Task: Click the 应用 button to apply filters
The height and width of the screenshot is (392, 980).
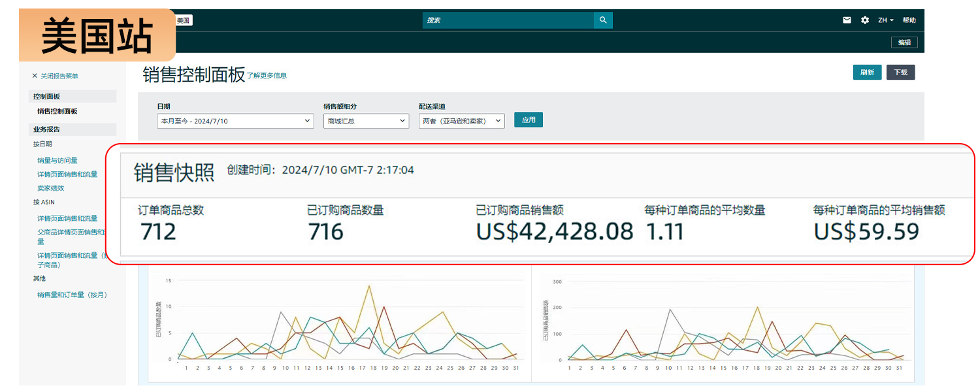Action: (x=528, y=120)
